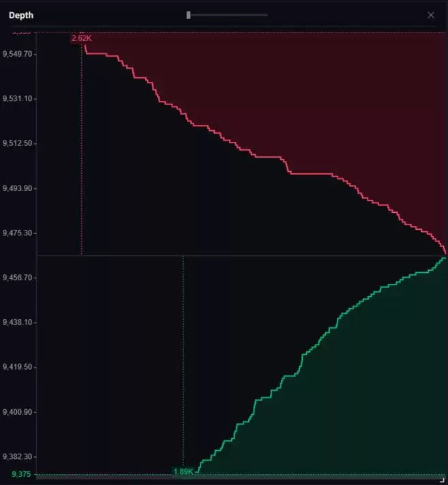The width and height of the screenshot is (448, 485).
Task: Click the 9,456.70 price axis label
Action: click(x=17, y=278)
